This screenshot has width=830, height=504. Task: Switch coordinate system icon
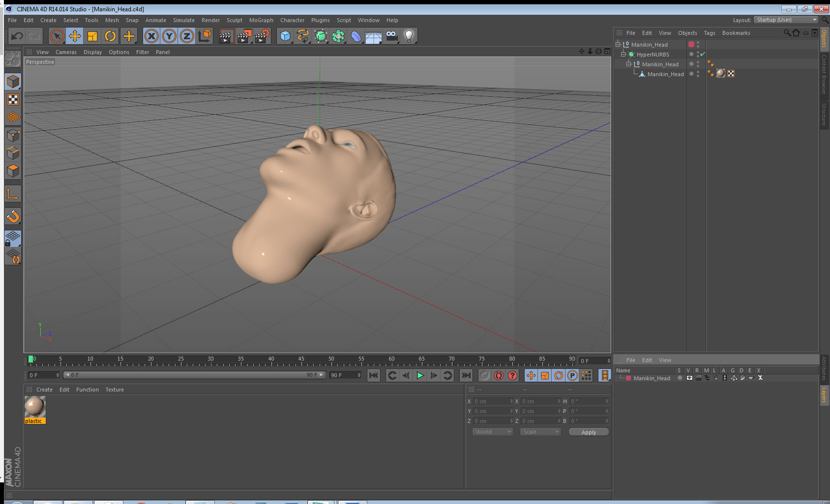coord(205,36)
